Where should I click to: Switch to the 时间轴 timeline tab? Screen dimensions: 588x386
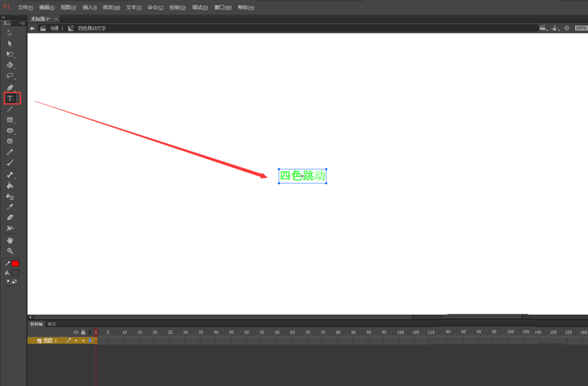pos(36,324)
